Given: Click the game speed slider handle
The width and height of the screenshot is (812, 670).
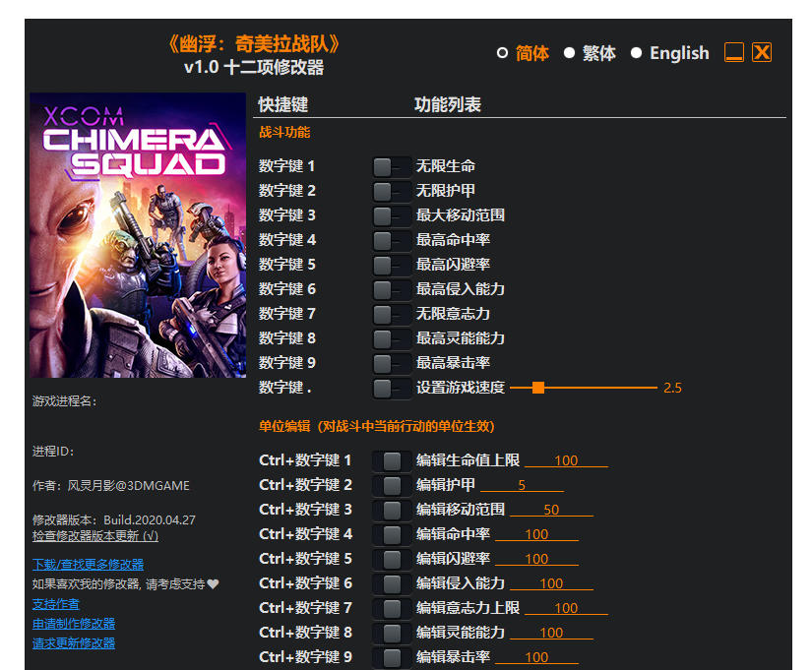Looking at the screenshot, I should coord(538,388).
